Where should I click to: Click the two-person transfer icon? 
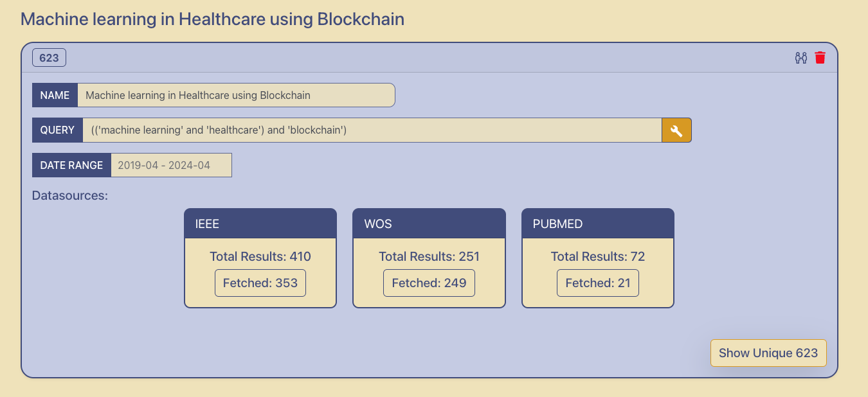coord(800,58)
